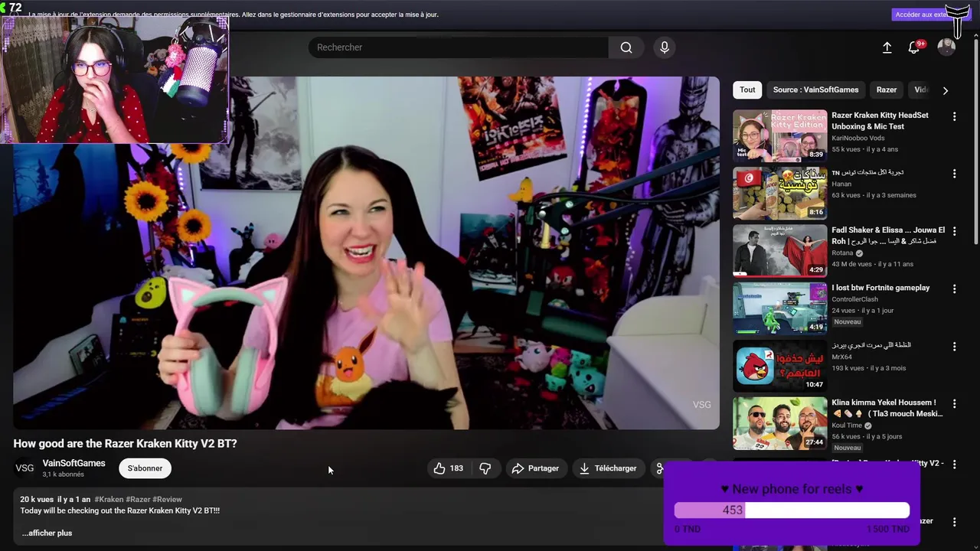
Task: Open Fadl Shaker & Elissa thumbnail
Action: tap(779, 250)
